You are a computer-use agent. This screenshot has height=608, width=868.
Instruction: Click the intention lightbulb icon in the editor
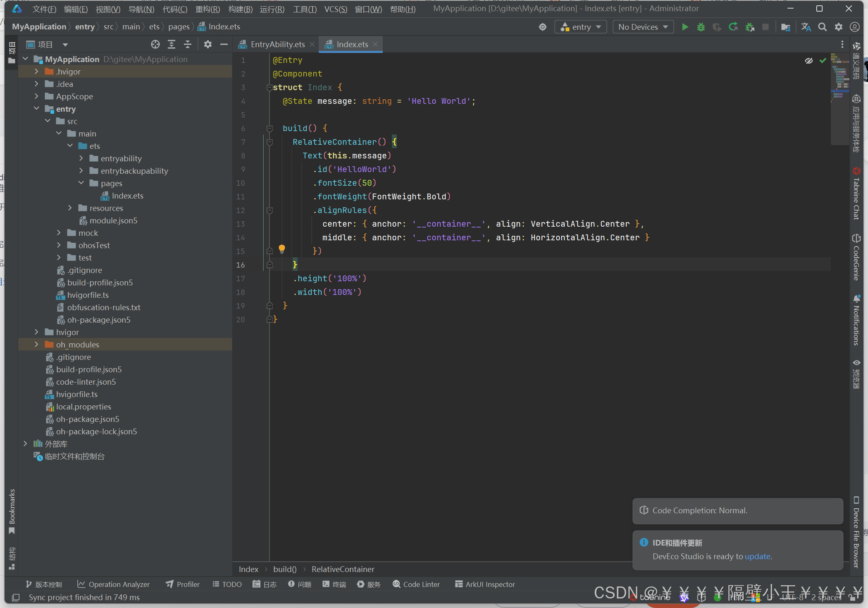tap(282, 249)
